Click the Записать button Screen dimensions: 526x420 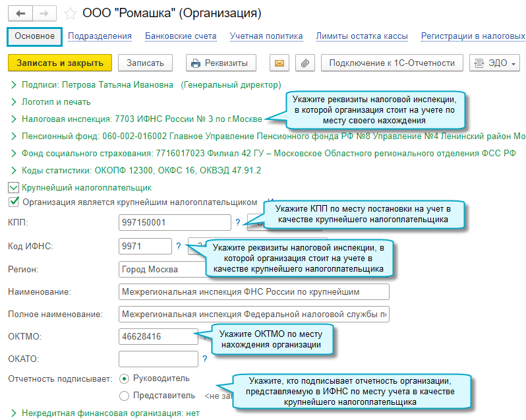tap(145, 63)
